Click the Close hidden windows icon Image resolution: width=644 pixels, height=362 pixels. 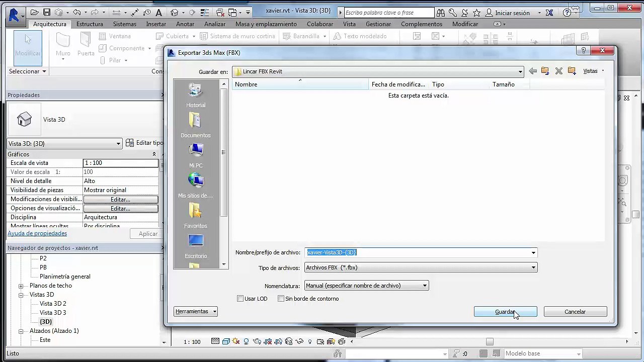pyautogui.click(x=219, y=13)
